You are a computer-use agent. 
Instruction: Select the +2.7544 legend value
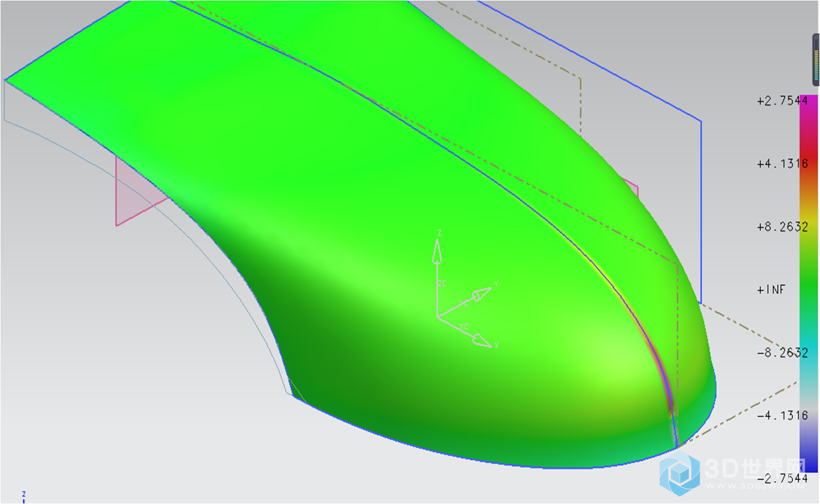click(782, 101)
